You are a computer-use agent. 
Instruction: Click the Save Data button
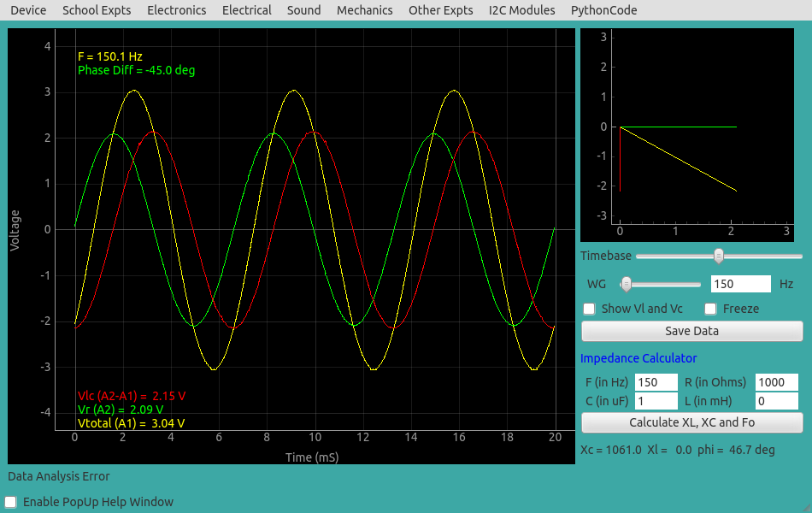click(x=691, y=332)
